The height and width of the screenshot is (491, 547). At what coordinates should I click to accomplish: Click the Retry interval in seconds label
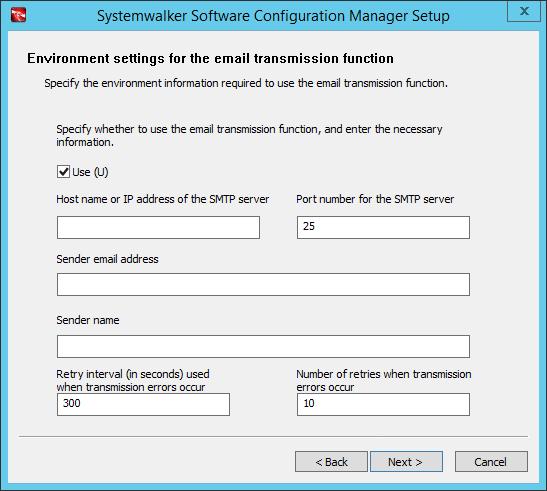pyautogui.click(x=133, y=380)
